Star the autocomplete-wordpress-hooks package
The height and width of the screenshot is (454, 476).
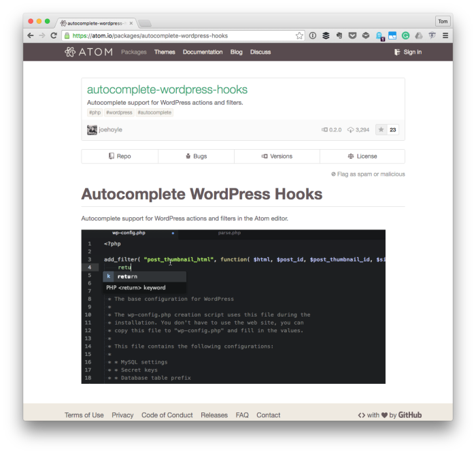coord(381,130)
